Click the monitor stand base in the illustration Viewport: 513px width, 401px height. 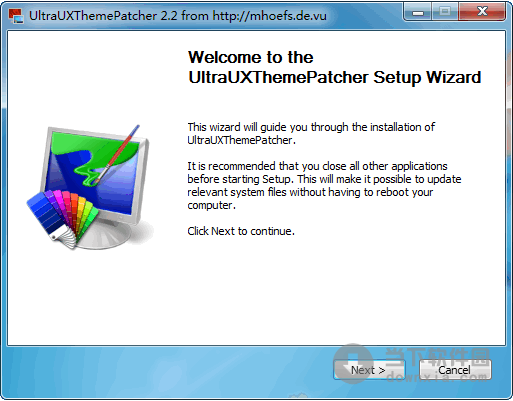(110, 233)
